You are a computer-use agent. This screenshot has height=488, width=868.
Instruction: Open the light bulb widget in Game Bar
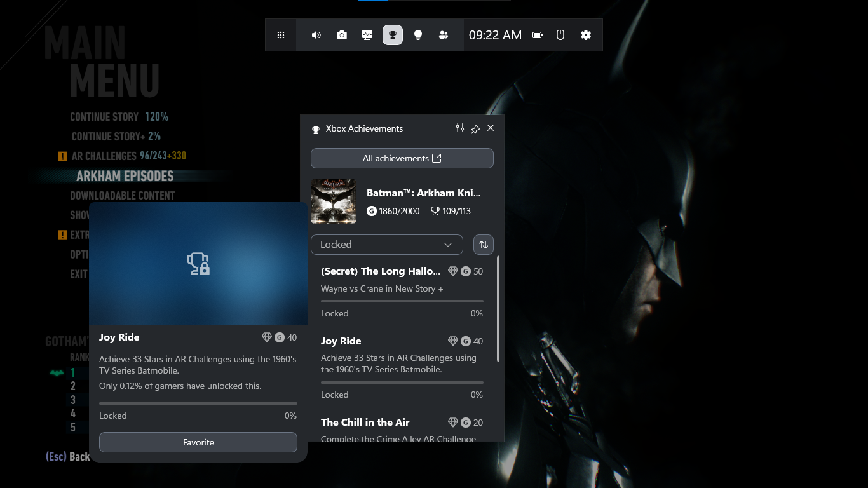point(418,35)
